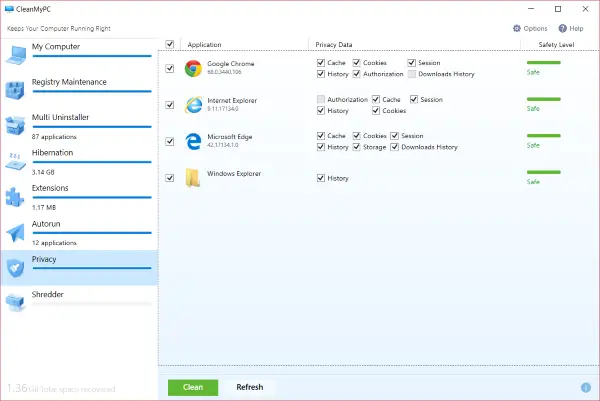Viewport: 600px width, 401px height.
Task: Click the blue info icon at the bottom right
Action: (x=585, y=388)
